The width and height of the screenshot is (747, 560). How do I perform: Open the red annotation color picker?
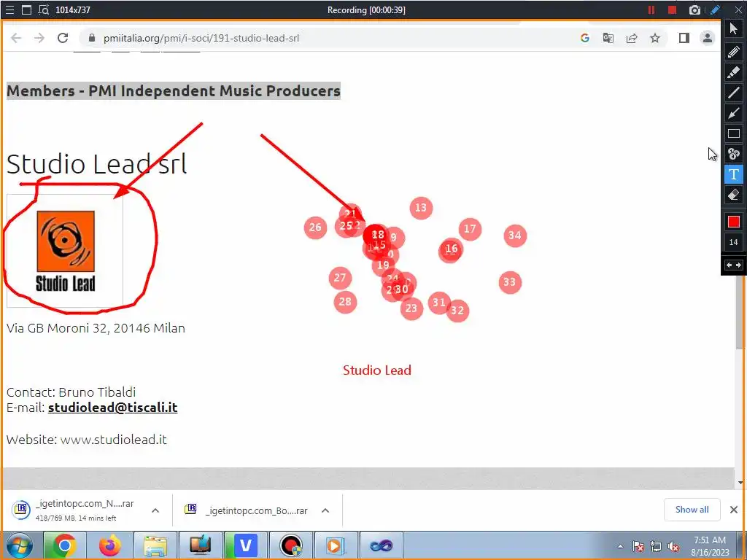pyautogui.click(x=734, y=222)
